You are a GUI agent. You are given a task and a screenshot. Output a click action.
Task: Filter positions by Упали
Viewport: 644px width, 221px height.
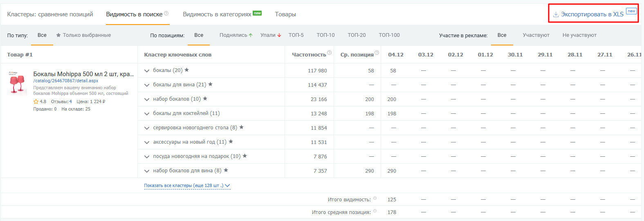click(271, 35)
